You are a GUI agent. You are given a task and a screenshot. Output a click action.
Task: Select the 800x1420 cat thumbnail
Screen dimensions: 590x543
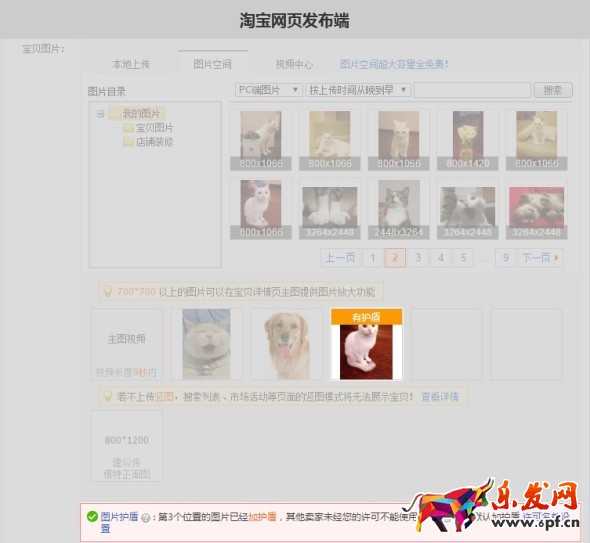(467, 140)
